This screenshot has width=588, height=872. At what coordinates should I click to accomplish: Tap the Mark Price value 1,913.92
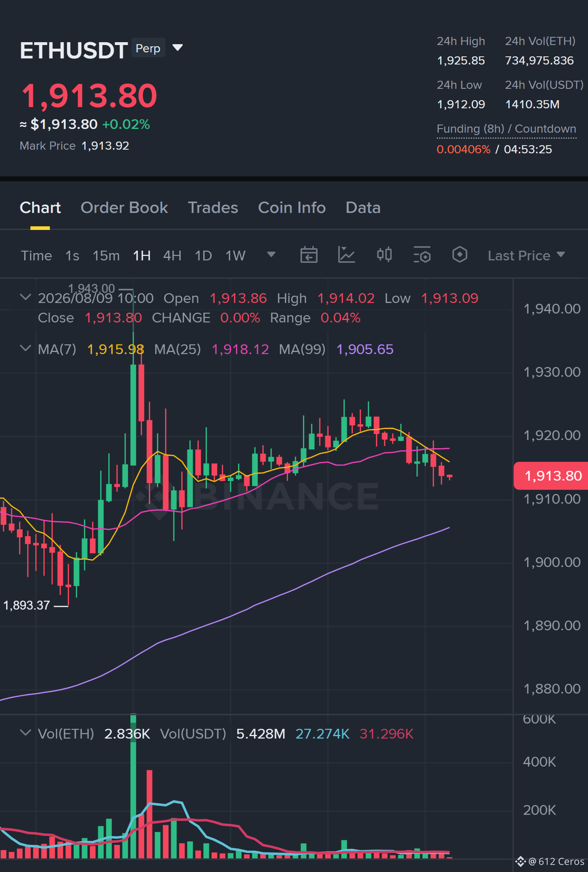pyautogui.click(x=105, y=146)
